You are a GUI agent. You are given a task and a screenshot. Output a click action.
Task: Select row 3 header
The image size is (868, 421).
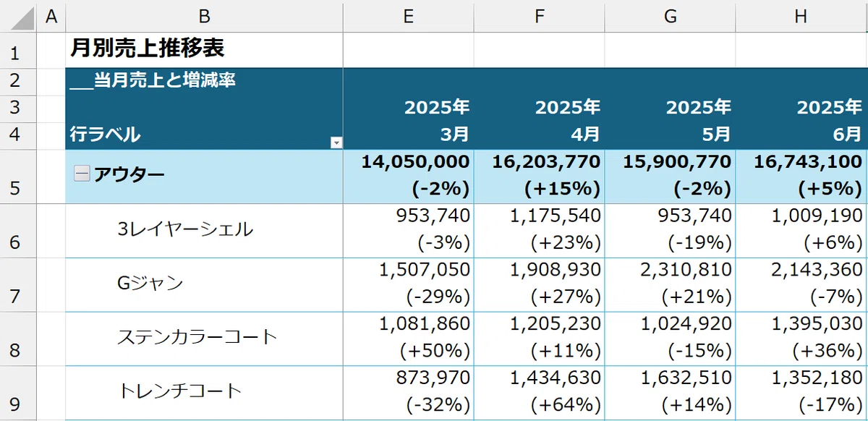coord(18,109)
